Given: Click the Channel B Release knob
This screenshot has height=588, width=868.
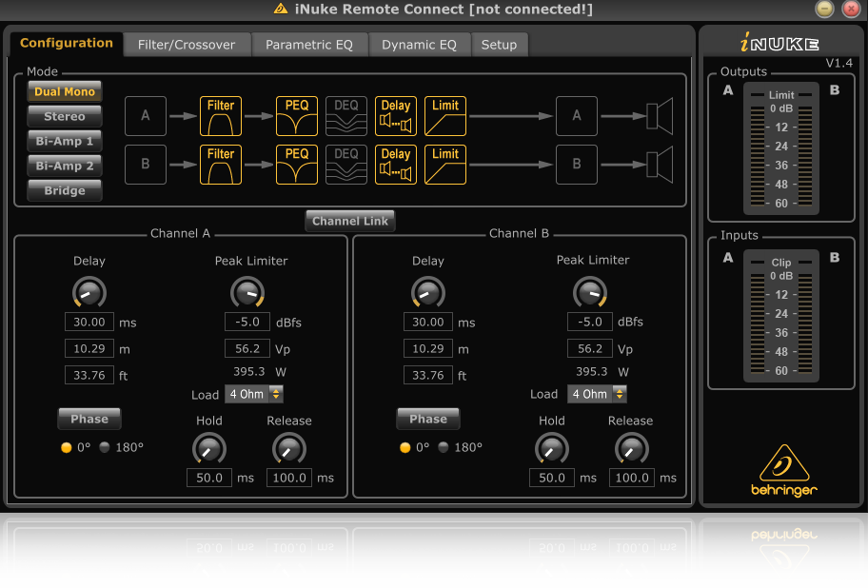Looking at the screenshot, I should 631,448.
